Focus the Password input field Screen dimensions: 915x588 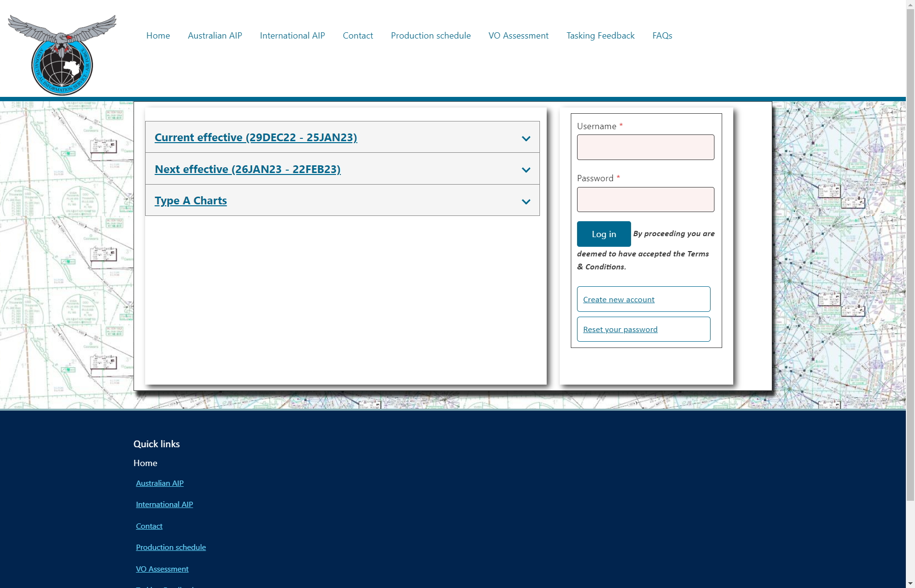[645, 200]
